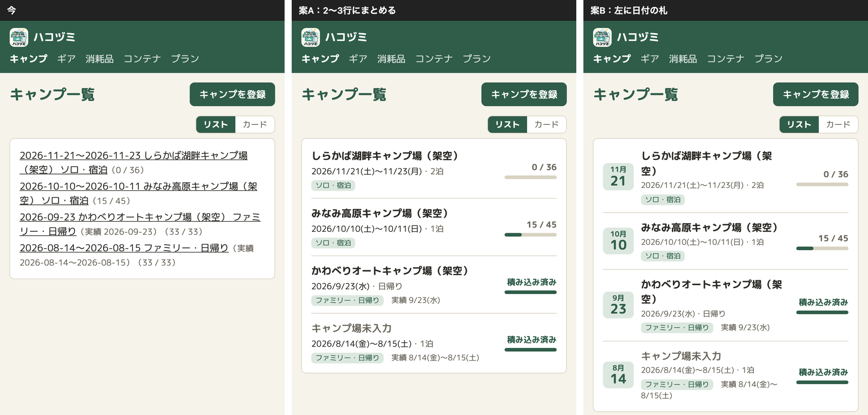Click the ハコヅミ logo icon in the 今 panel

pyautogui.click(x=19, y=38)
